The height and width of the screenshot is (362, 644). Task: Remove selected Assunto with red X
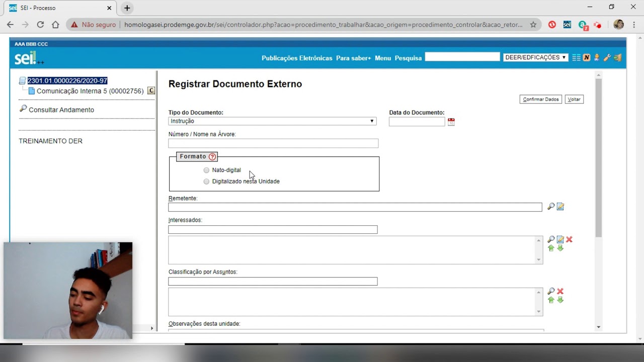coord(560,292)
